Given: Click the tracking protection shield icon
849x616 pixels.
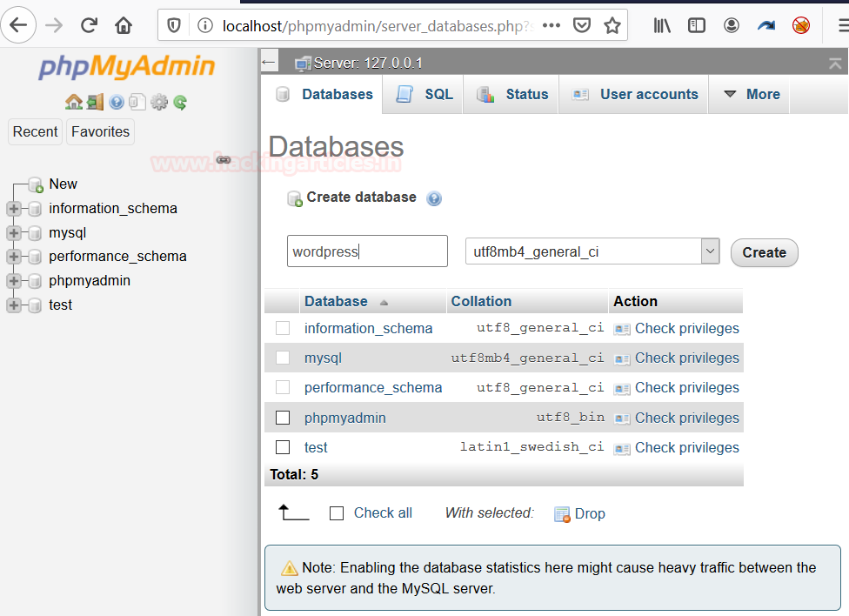Looking at the screenshot, I should click(x=174, y=25).
